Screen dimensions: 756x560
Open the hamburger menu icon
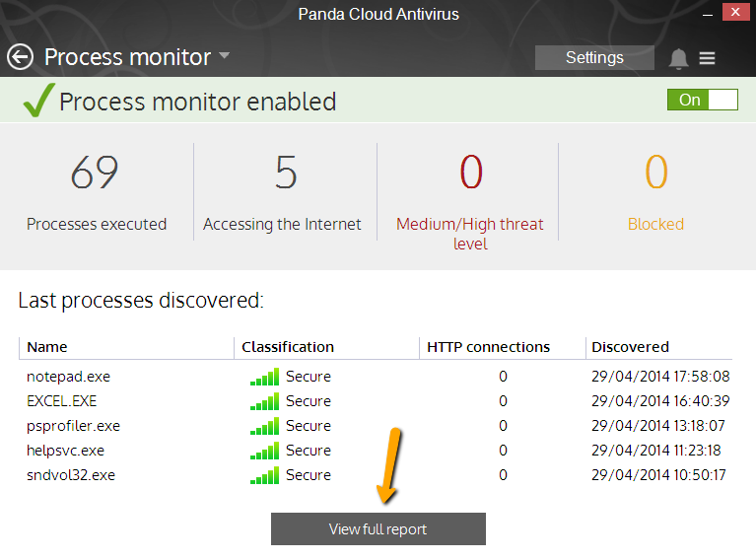(x=707, y=58)
